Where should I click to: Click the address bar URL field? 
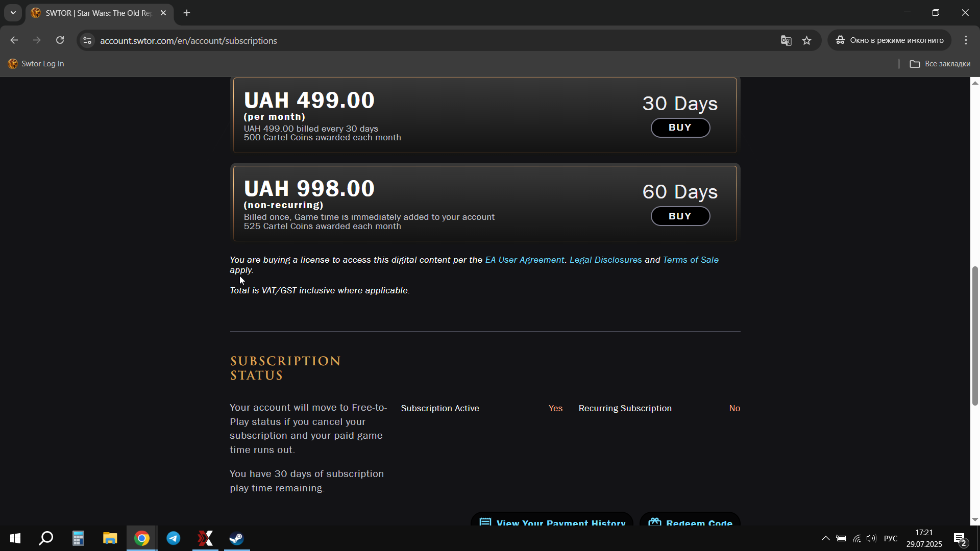[434, 40]
